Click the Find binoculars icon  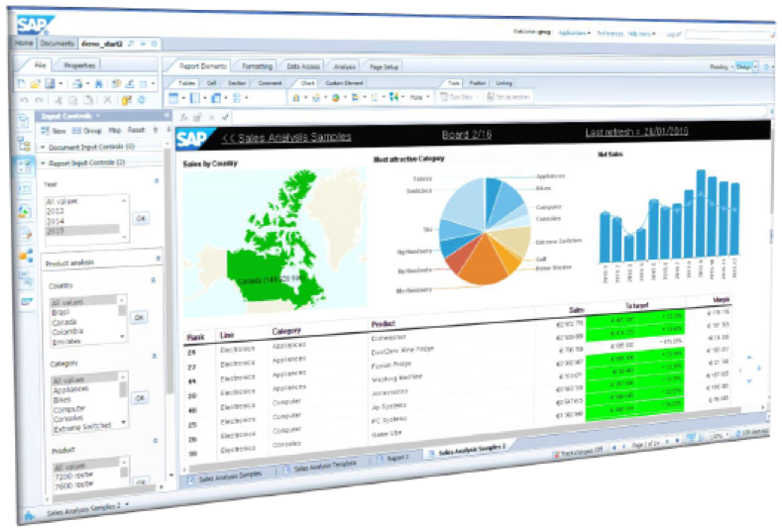(x=100, y=84)
